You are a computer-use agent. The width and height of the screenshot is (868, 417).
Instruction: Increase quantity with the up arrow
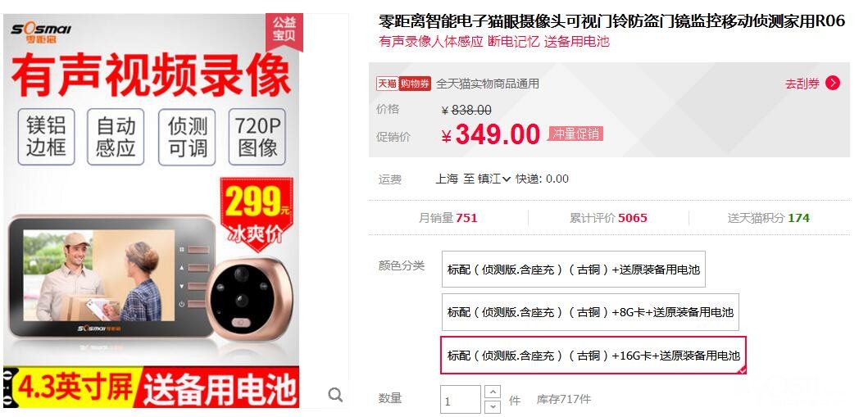(492, 392)
